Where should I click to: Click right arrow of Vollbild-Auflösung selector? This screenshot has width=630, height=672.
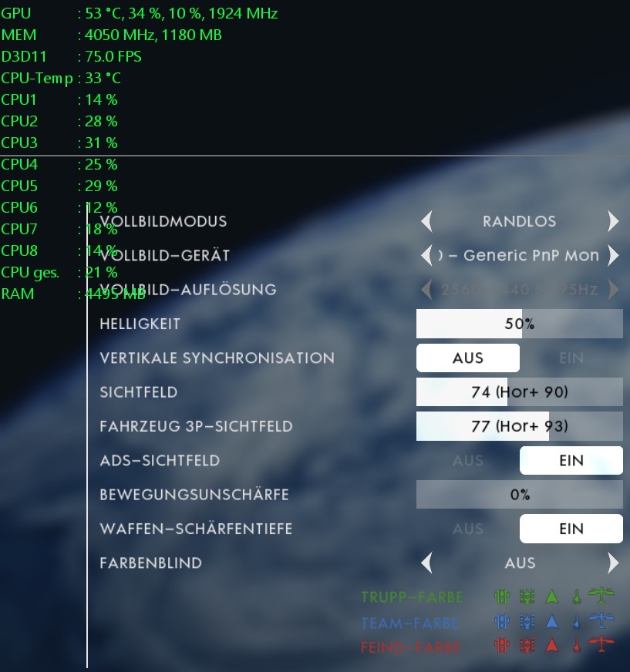point(613,290)
